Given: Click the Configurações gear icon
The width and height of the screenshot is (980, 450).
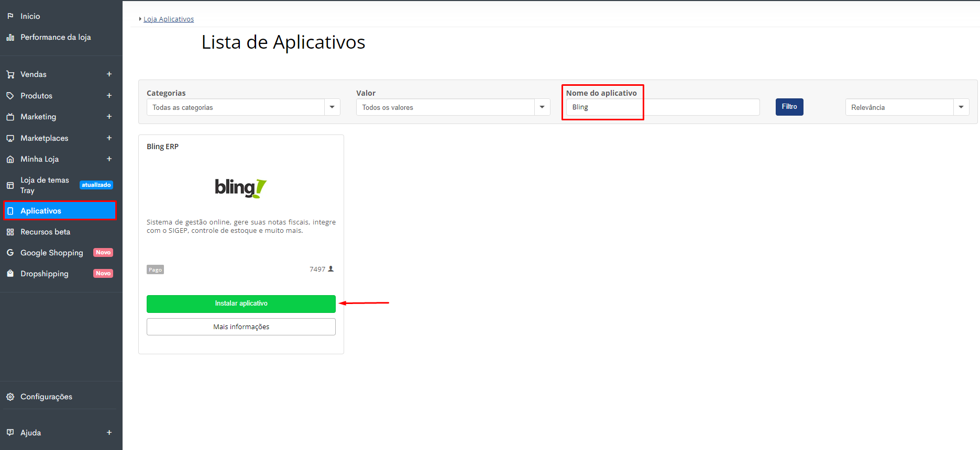Looking at the screenshot, I should coord(10,397).
